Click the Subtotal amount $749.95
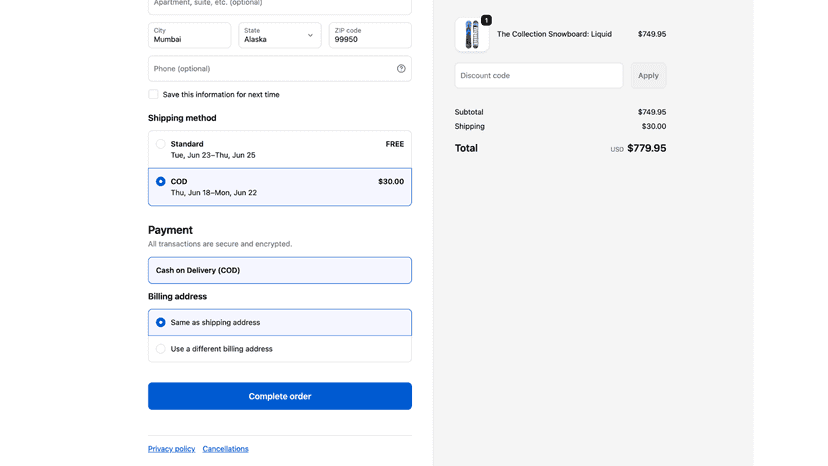The width and height of the screenshot is (828, 466). coord(652,112)
